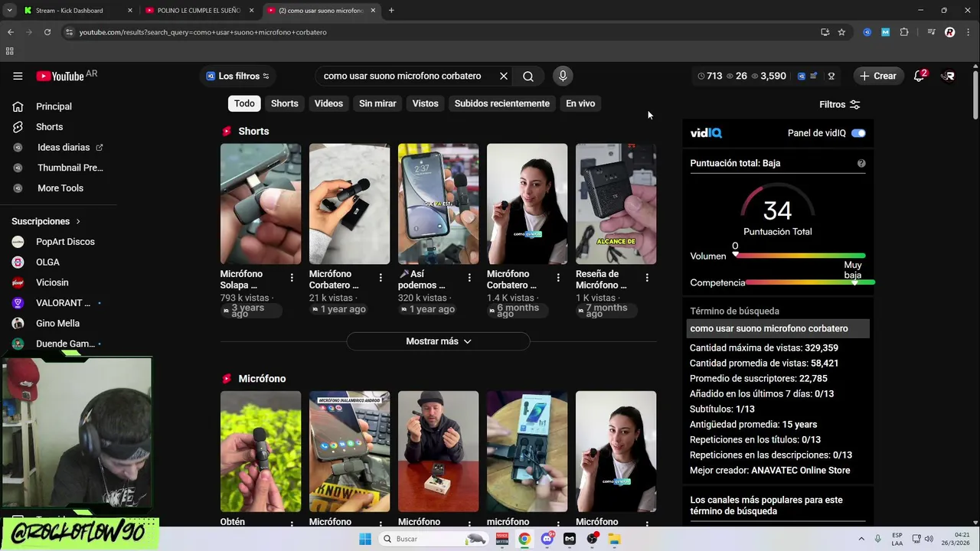Click the vidIQ list icon in header
The width and height of the screenshot is (980, 551).
(x=813, y=76)
